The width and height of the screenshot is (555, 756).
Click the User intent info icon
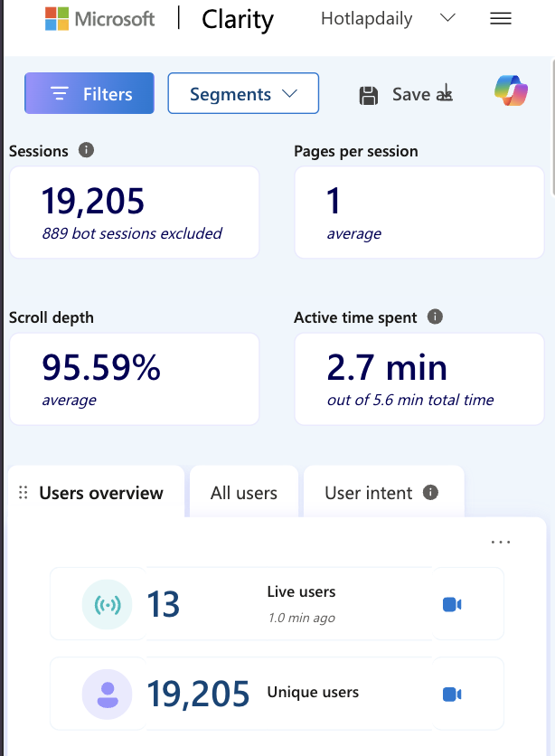click(430, 493)
